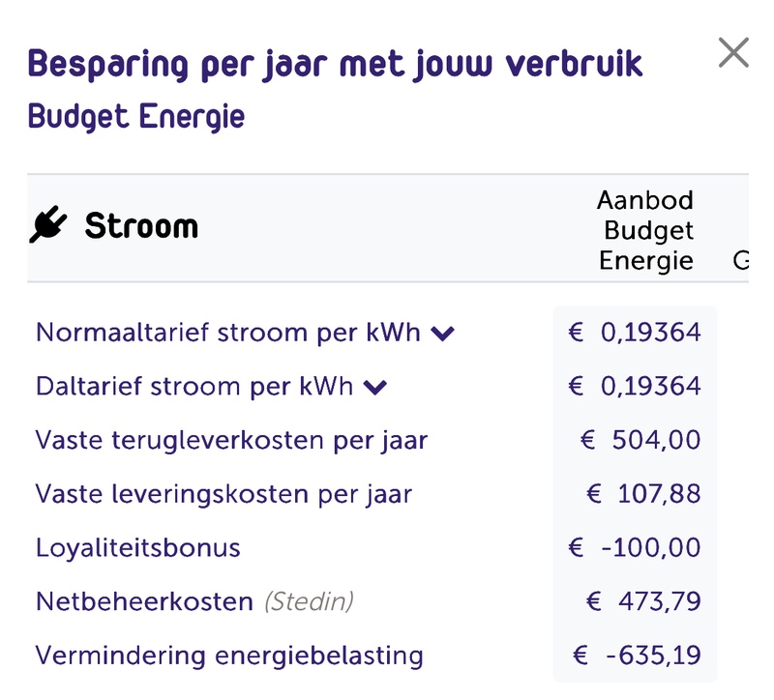
Task: Click the Budget Energie subtitle
Action: 135,117
